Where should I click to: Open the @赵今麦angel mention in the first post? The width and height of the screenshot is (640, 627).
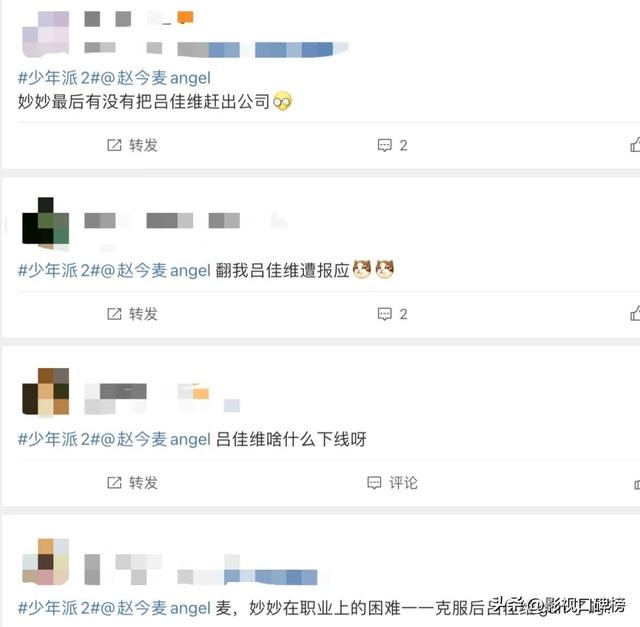tap(156, 78)
